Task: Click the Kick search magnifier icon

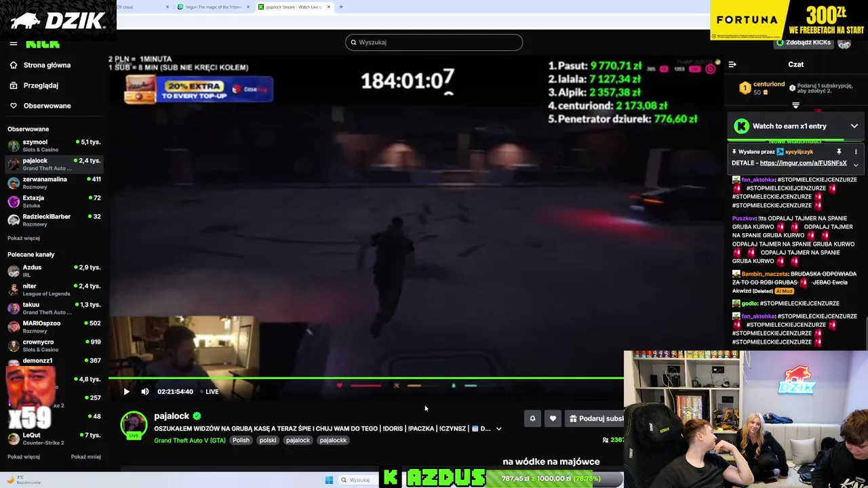Action: coord(353,42)
